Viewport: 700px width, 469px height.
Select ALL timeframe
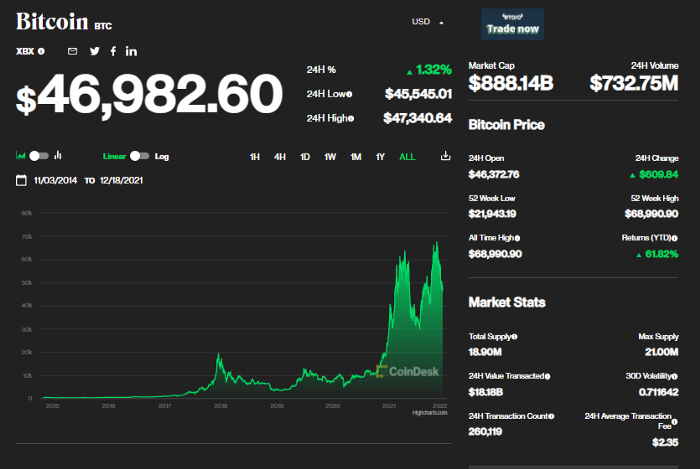click(x=407, y=157)
